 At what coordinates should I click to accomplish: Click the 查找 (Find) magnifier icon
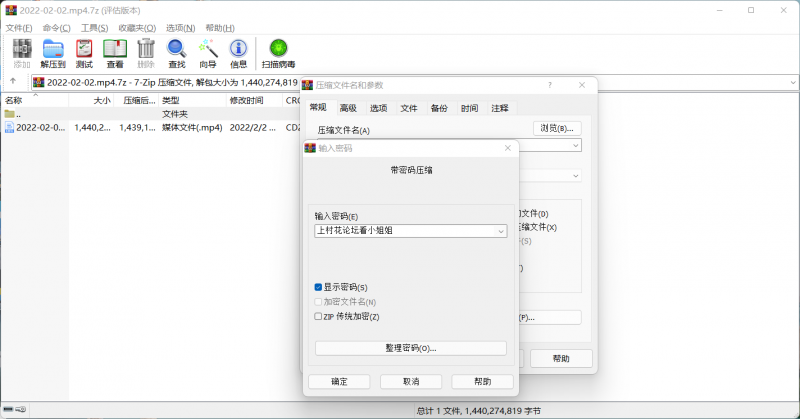[177, 52]
